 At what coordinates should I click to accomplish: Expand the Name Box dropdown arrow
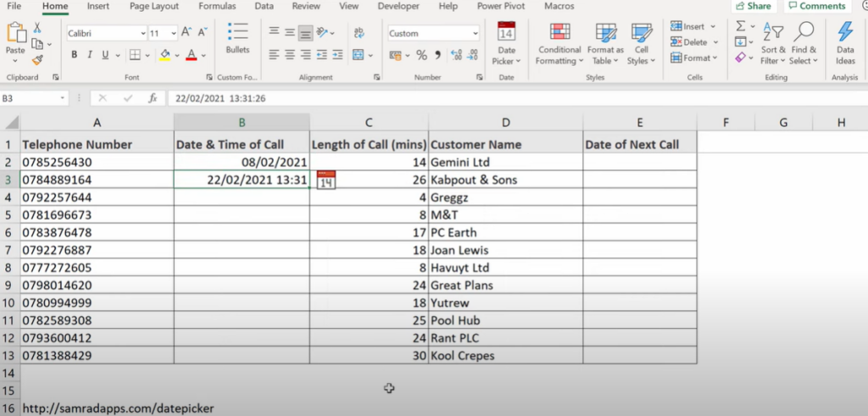tap(63, 98)
